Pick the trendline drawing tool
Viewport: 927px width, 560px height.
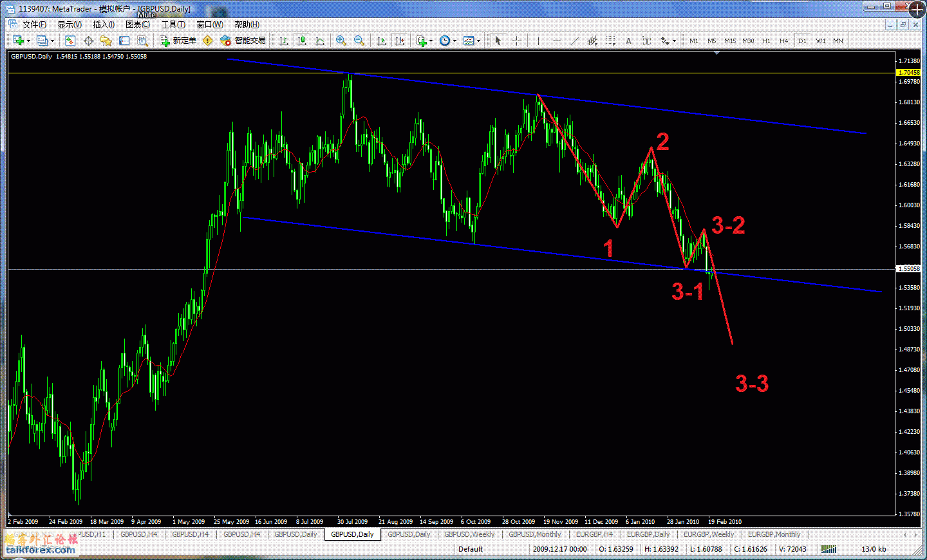[x=574, y=41]
